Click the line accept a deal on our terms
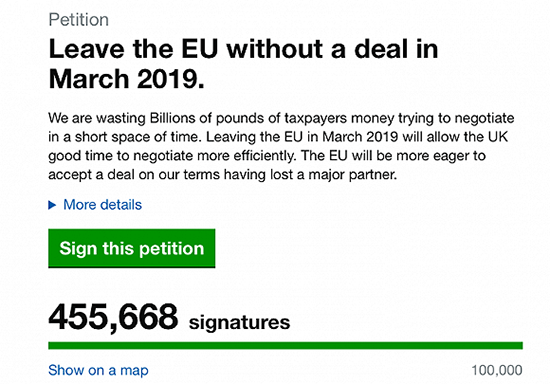The image size is (550, 384). (222, 174)
